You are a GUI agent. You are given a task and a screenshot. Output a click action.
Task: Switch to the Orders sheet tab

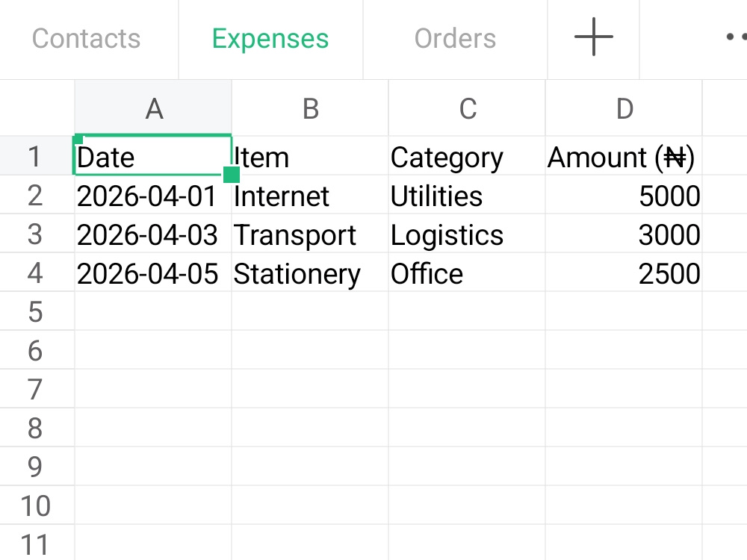(x=455, y=38)
